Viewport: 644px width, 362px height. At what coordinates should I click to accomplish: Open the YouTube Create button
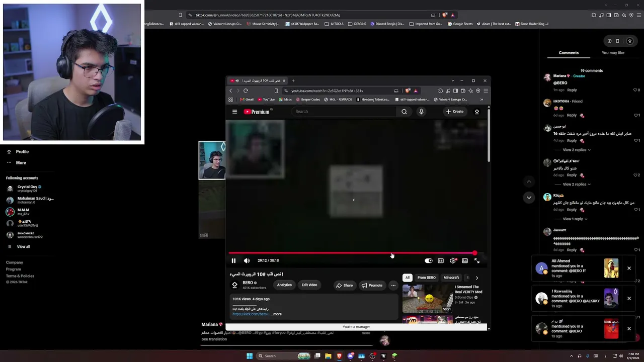(x=455, y=112)
